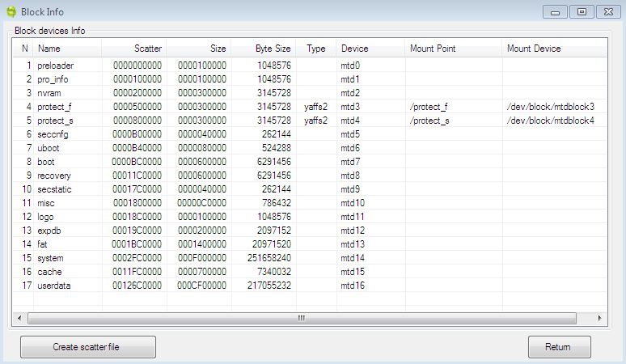The image size is (626, 364).
Task: Select the expdb row
Action: click(x=310, y=231)
